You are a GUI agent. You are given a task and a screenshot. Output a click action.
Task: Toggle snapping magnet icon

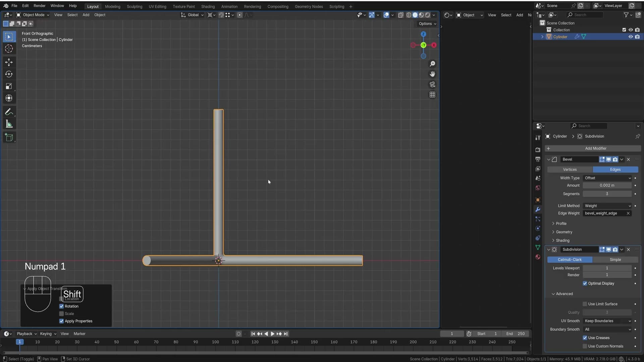(221, 15)
